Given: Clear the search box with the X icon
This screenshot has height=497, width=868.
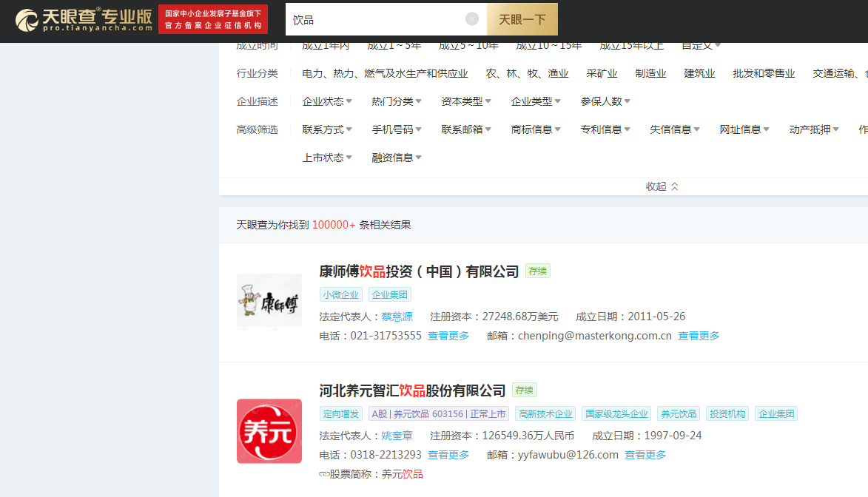Looking at the screenshot, I should 471,19.
